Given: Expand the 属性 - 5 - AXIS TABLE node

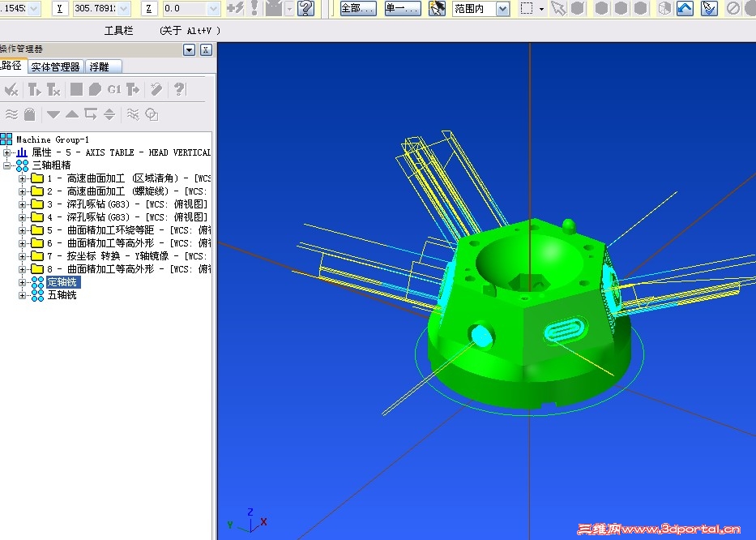Looking at the screenshot, I should pos(6,152).
